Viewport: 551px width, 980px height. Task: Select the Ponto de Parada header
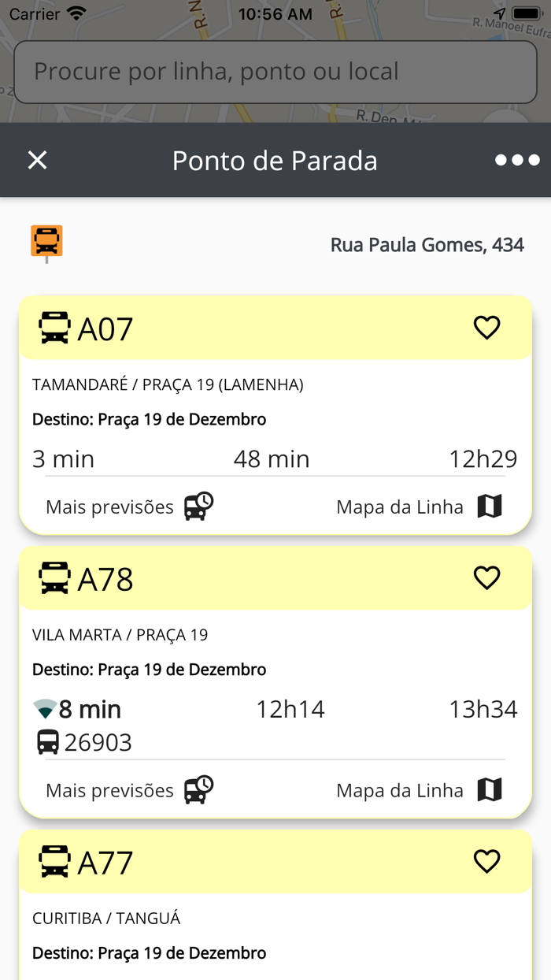coord(275,160)
